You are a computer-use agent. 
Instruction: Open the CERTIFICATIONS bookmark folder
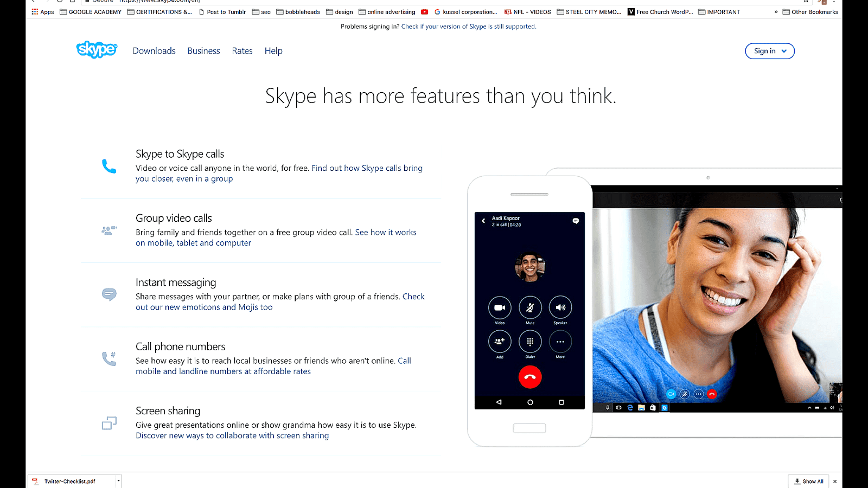pyautogui.click(x=159, y=12)
